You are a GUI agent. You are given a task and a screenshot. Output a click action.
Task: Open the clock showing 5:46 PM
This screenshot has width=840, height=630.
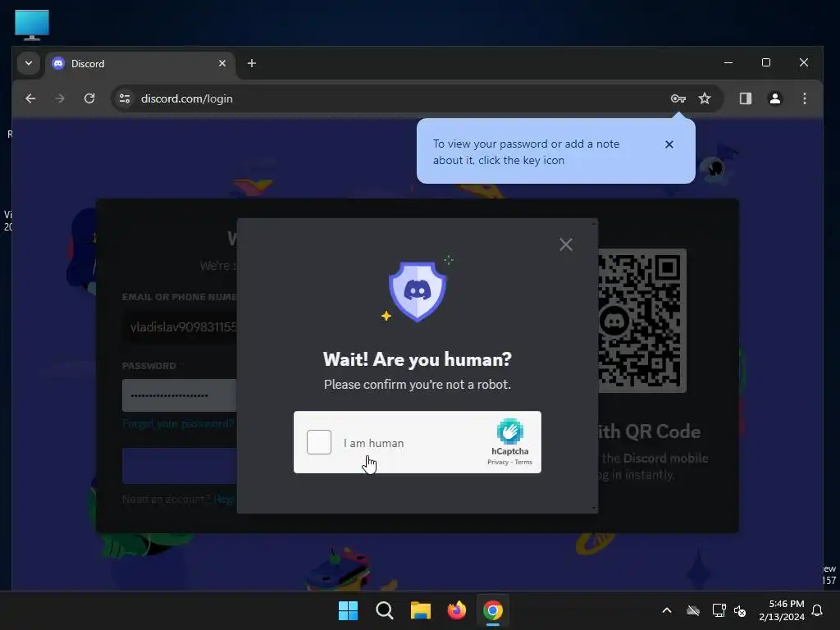click(781, 610)
